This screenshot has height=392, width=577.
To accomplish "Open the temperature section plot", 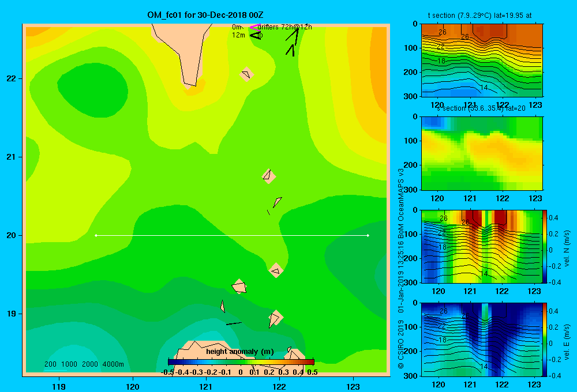I will point(482,61).
